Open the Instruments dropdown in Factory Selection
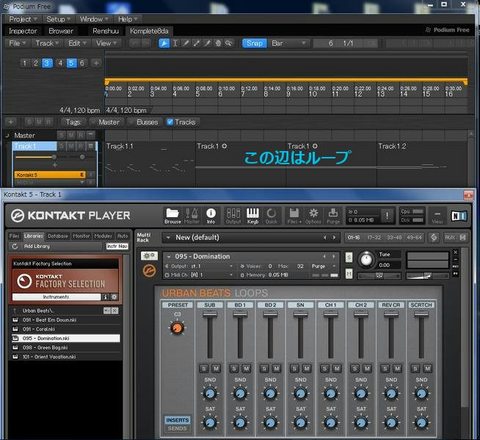The image size is (480, 440). (x=56, y=297)
